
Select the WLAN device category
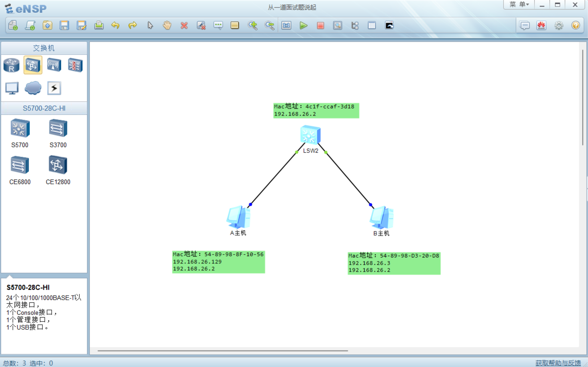pos(54,65)
